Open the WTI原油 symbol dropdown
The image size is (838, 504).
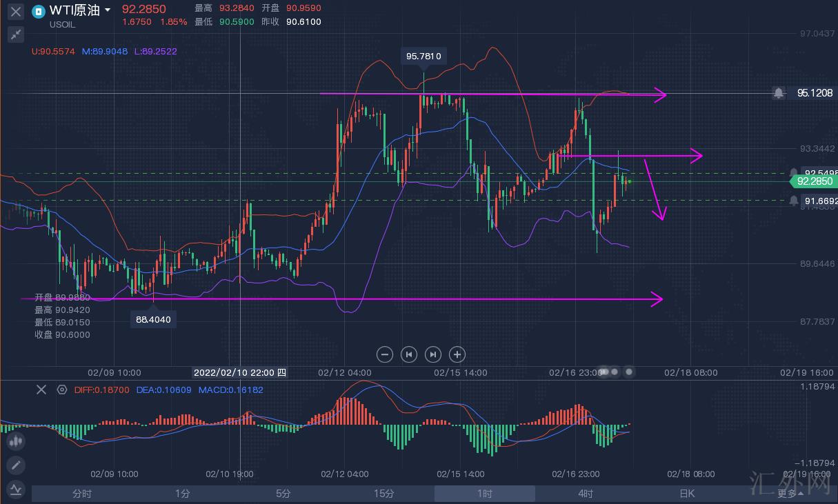(108, 10)
